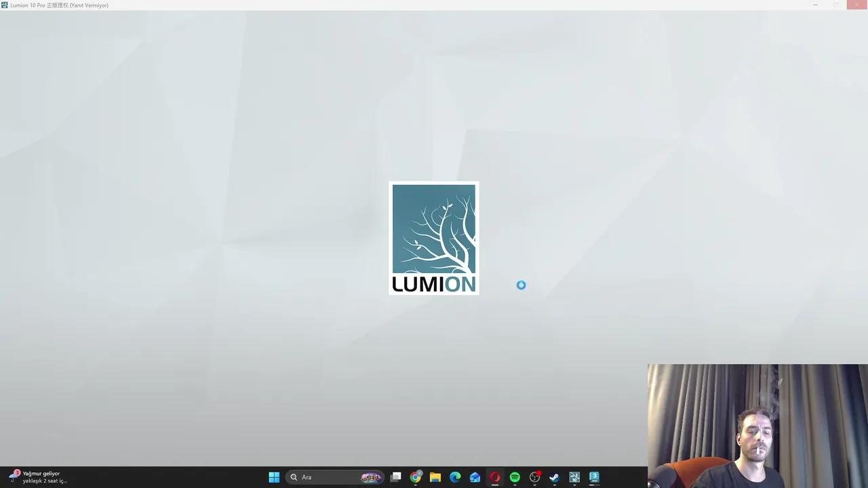This screenshot has height=488, width=868.
Task: Switch to Opera browser in taskbar
Action: point(495,477)
